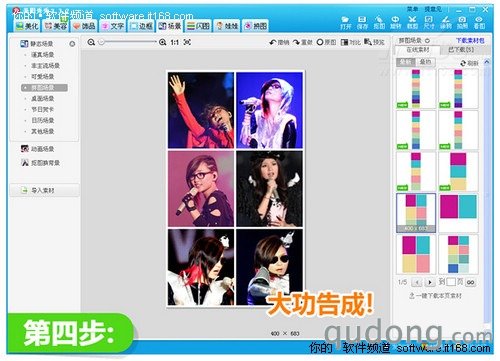
Task: Toggle the 最新 sort button
Action: tap(406, 62)
